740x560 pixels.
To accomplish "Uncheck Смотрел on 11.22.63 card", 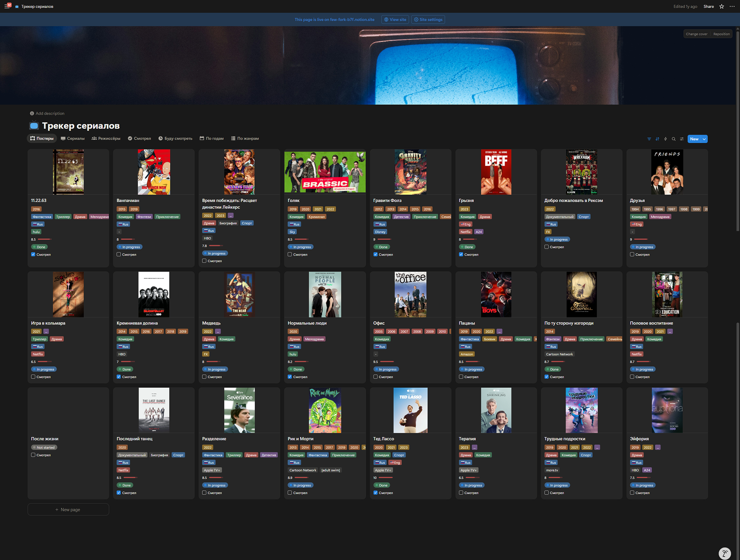I will tap(33, 255).
